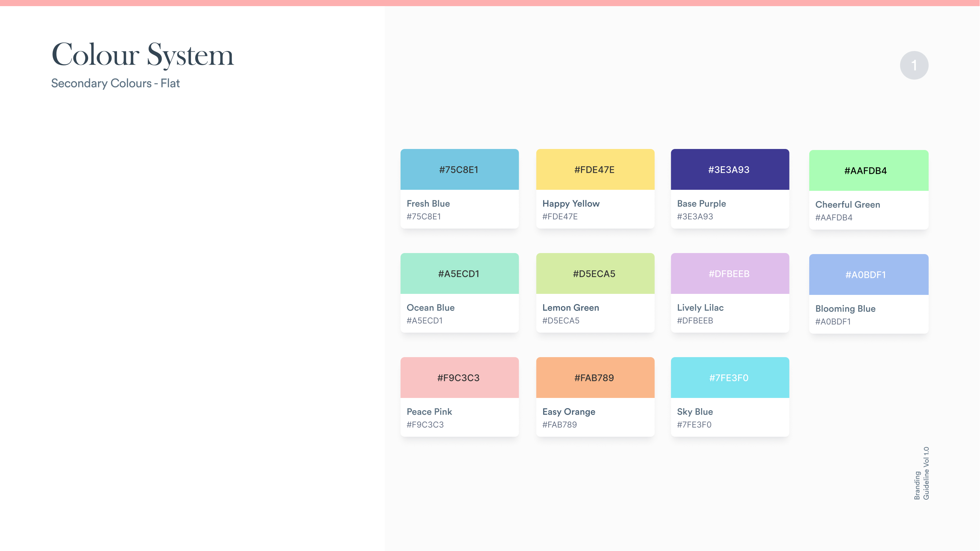980x551 pixels.
Task: Choose the Lively Lilac #DFBEEB swatch
Action: tap(730, 273)
